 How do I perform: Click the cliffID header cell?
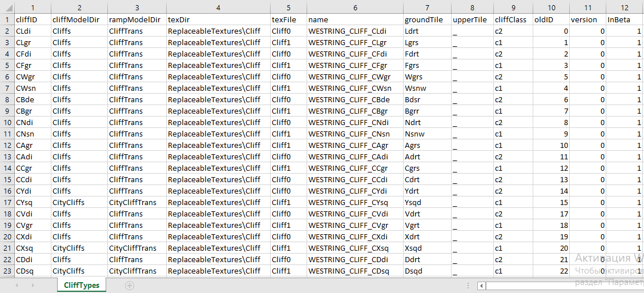tap(33, 19)
